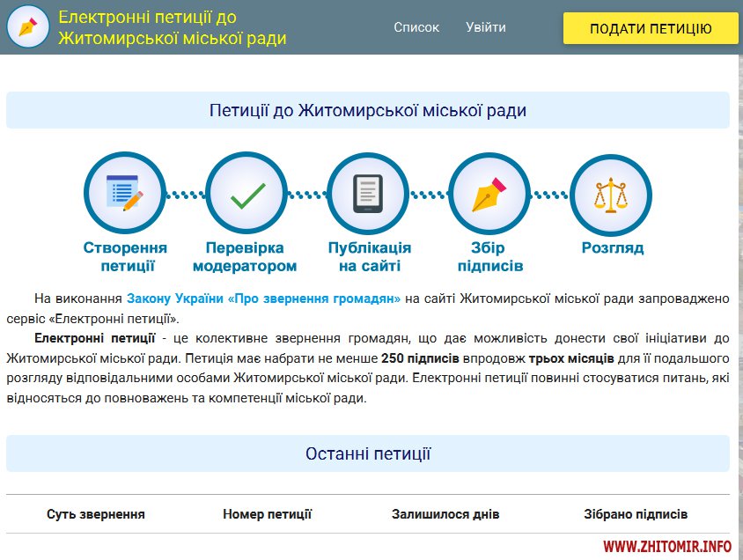Image resolution: width=743 pixels, height=560 pixels.
Task: Click the Номер петиції column header
Action: pos(267,514)
